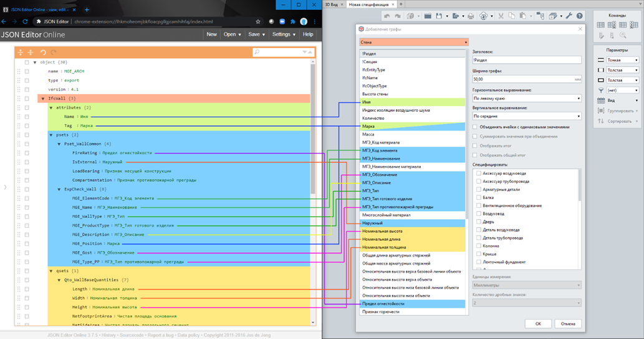Click the expand all fields icon in JSON Editor
This screenshot has width=644, height=339.
[21, 52]
